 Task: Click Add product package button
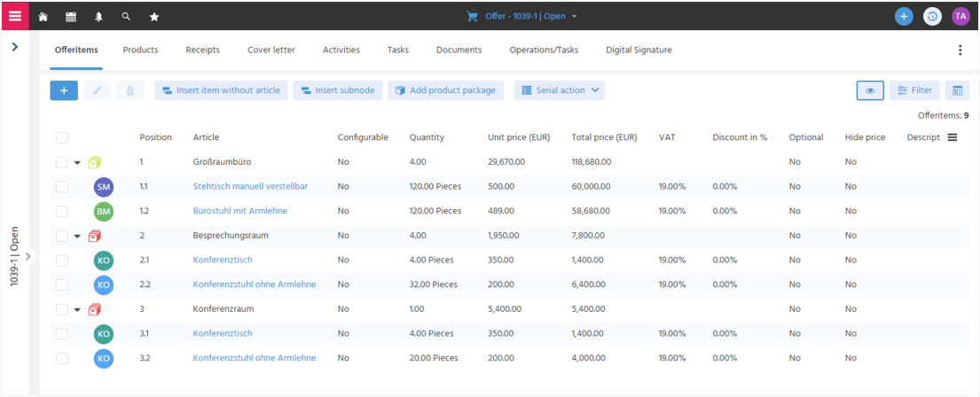(x=445, y=90)
